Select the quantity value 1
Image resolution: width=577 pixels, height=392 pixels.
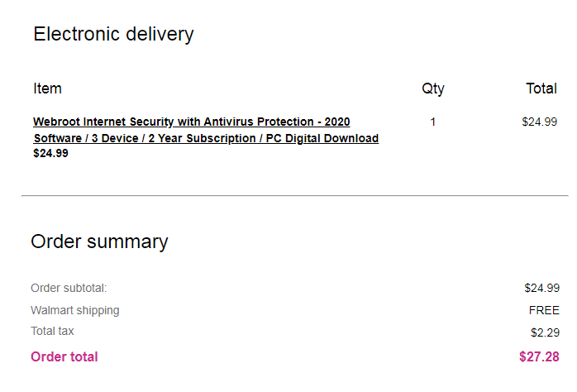tap(433, 122)
